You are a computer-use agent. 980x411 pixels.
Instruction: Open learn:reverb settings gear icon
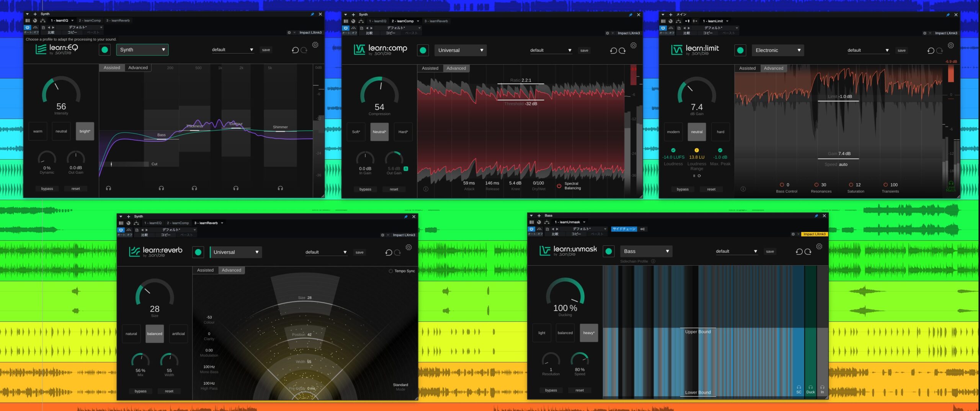pyautogui.click(x=409, y=247)
